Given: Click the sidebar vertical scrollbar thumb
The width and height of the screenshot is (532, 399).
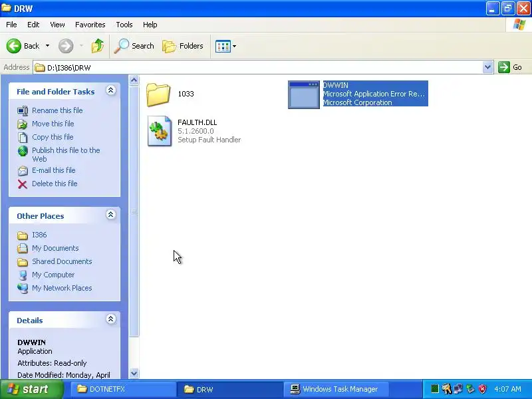Looking at the screenshot, I should [134, 211].
